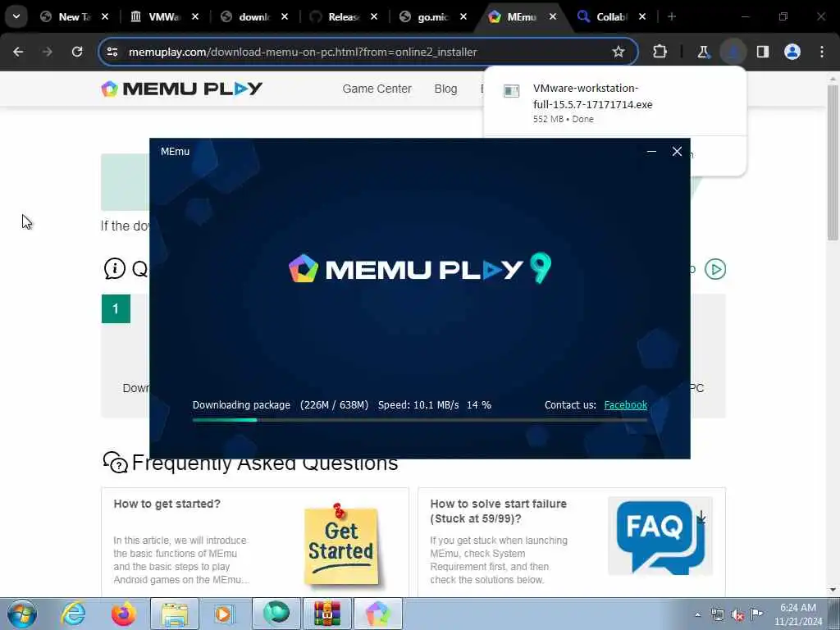
Task: Click the green play video icon
Action: [715, 269]
